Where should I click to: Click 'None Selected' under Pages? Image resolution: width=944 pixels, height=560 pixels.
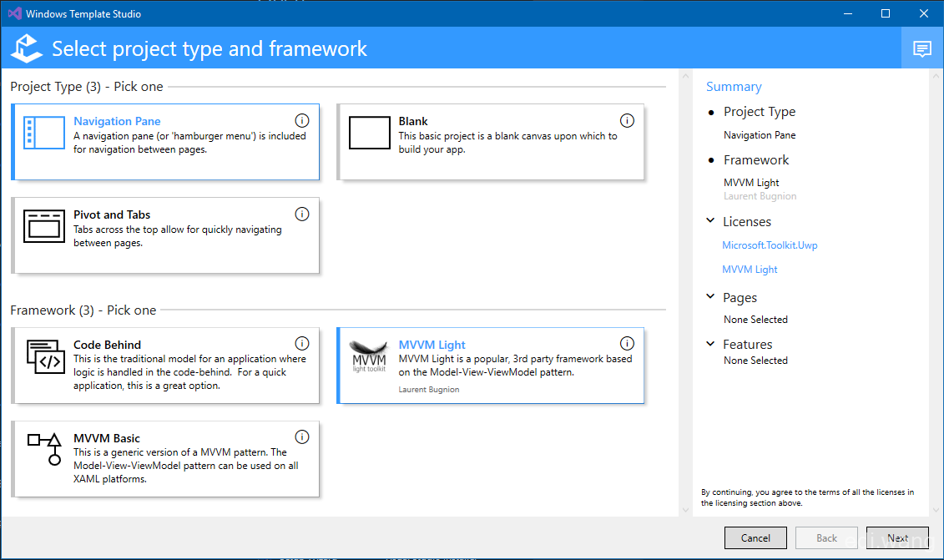(755, 319)
